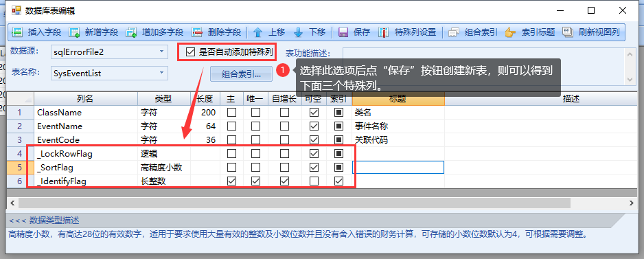The image size is (644, 259).
Task: Toggle 自增长 checkbox on _IdentifyFlag row
Action: [284, 181]
